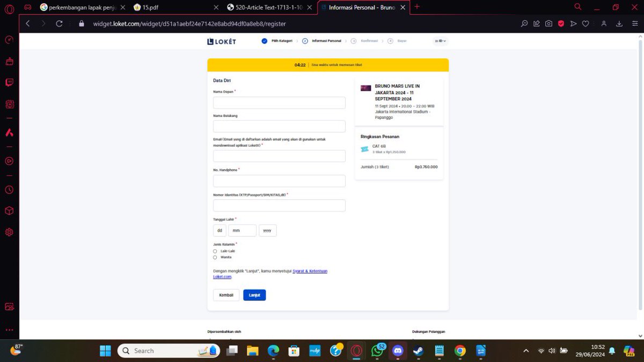Screen dimensions: 644x362
Task: Open GX Control speedometer in sidebar
Action: click(x=9, y=40)
